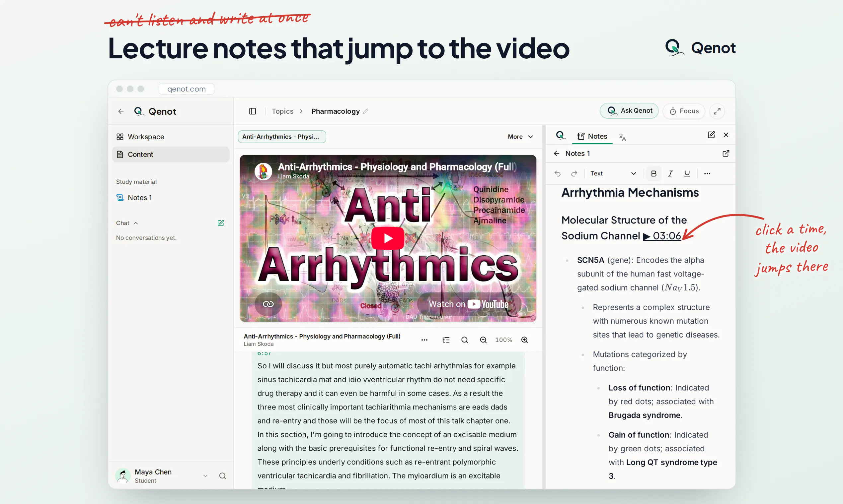Open more formatting options ellipsis
This screenshot has width=843, height=504.
point(707,173)
